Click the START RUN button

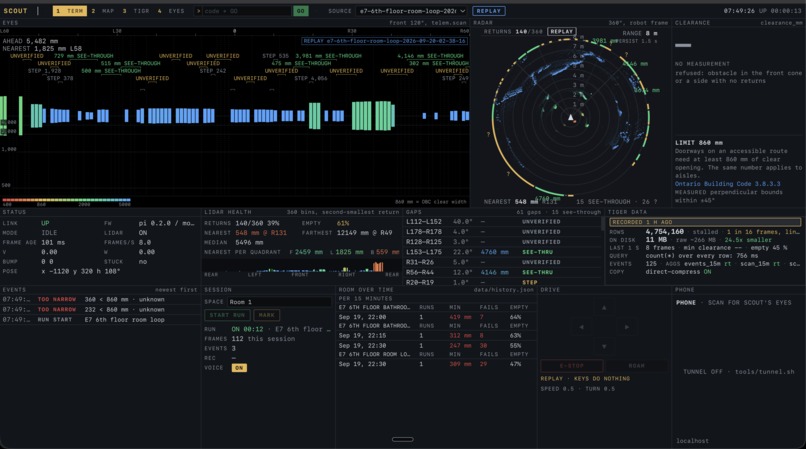pyautogui.click(x=227, y=315)
